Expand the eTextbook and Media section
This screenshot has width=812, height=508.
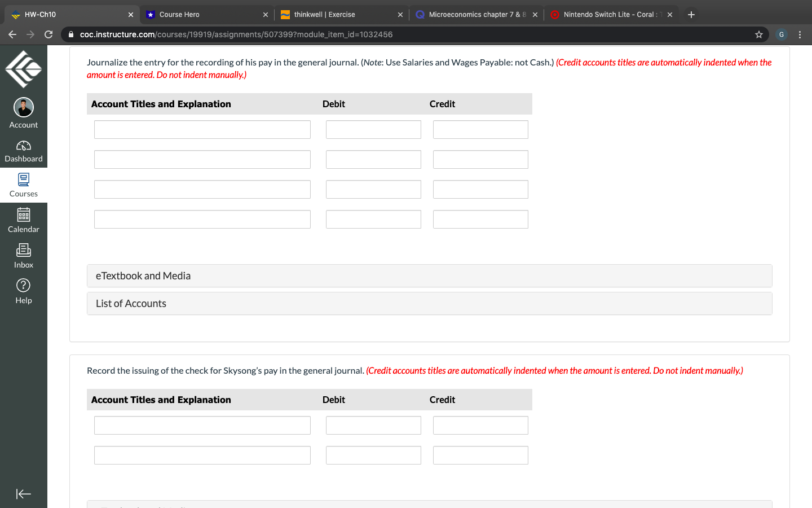[143, 275]
